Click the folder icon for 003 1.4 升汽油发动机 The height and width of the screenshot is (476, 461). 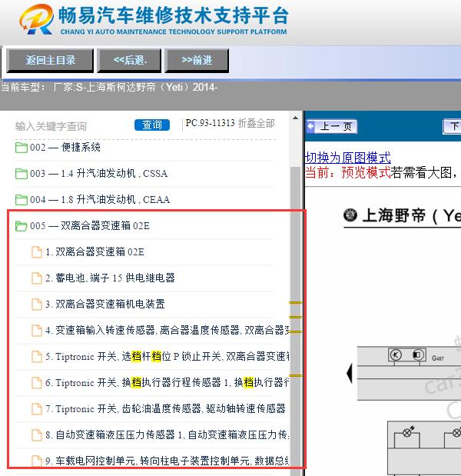pos(22,174)
